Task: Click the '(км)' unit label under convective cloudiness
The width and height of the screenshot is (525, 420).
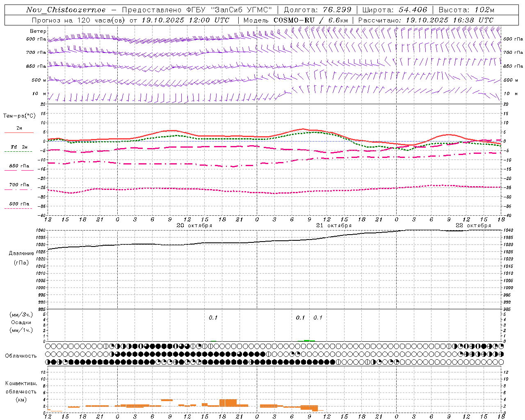Action: (21, 399)
